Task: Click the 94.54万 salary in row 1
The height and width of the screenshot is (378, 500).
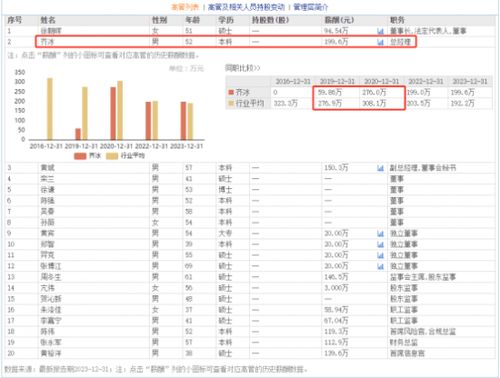Action: click(x=336, y=31)
